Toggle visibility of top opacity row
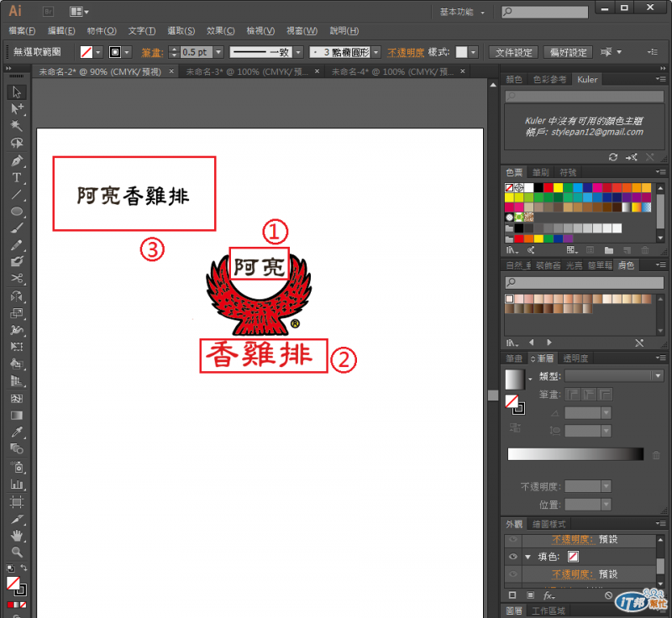Screen dimensions: 672x618 (513, 539)
